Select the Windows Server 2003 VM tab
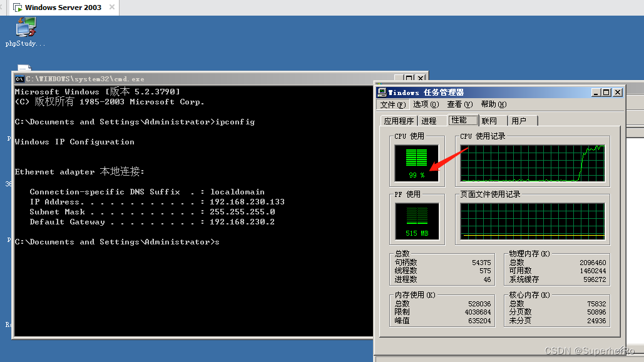Screen dimensions: 644x362 click(x=63, y=8)
